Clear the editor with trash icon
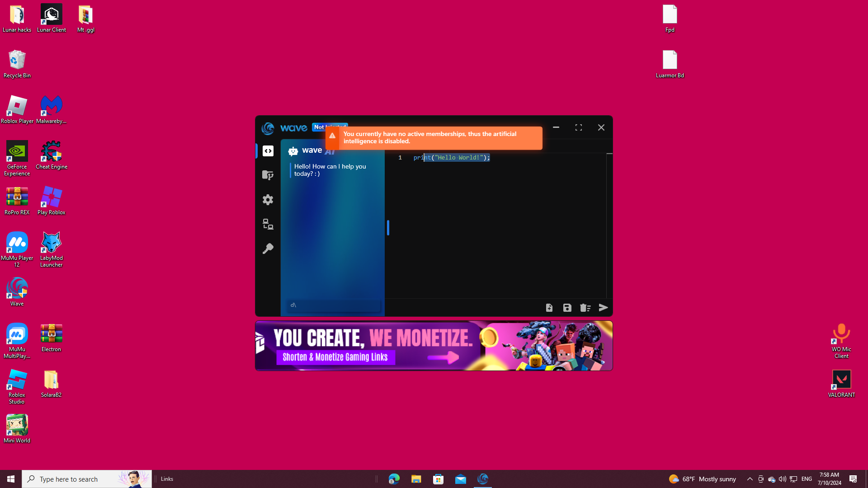The height and width of the screenshot is (488, 868). (x=585, y=308)
